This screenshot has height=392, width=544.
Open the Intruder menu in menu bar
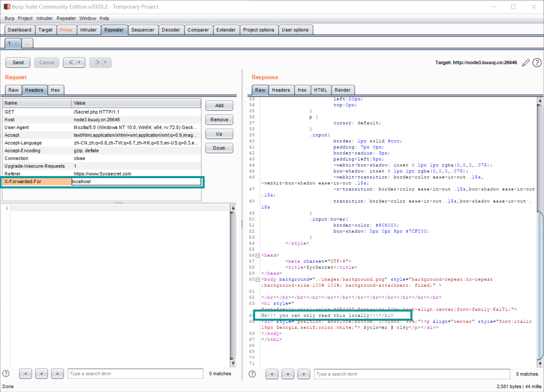[x=44, y=18]
